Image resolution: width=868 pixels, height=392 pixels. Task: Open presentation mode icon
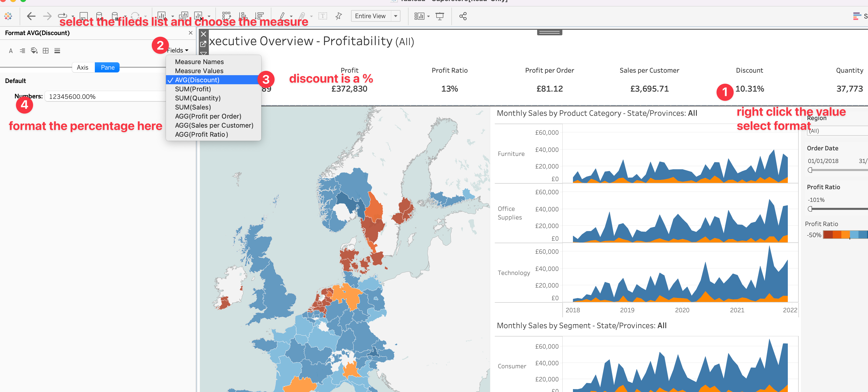click(x=440, y=16)
